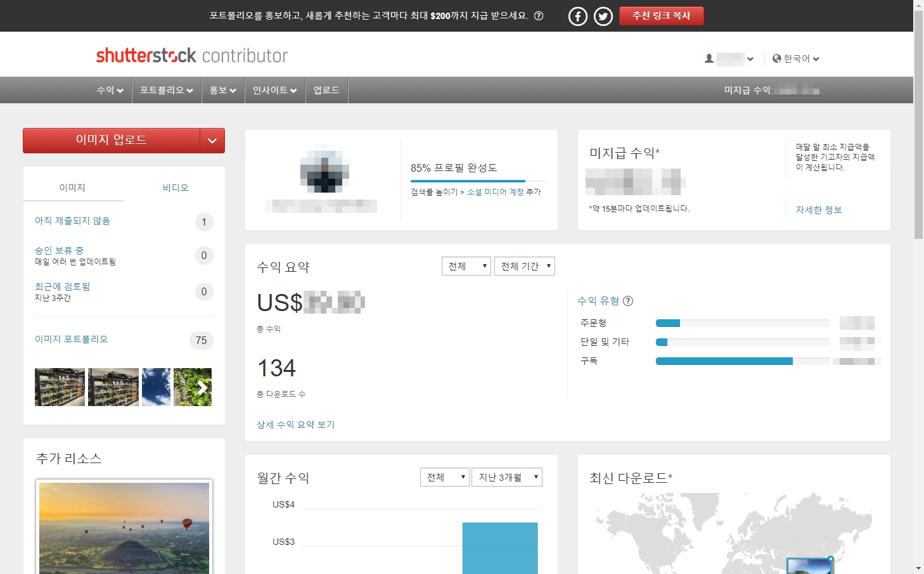Click the 85% profile completion progress bar

pyautogui.click(x=478, y=181)
